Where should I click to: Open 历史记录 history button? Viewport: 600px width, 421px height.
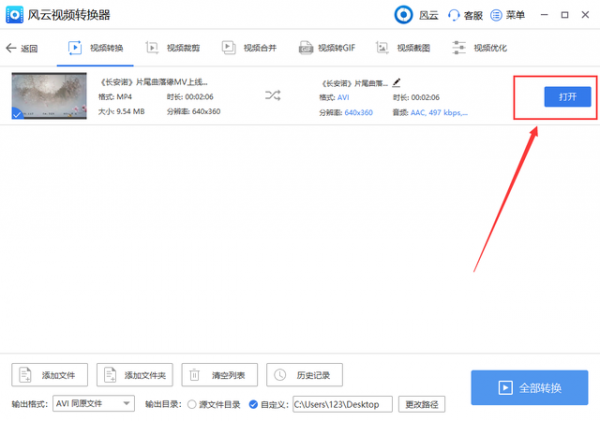pyautogui.click(x=305, y=375)
